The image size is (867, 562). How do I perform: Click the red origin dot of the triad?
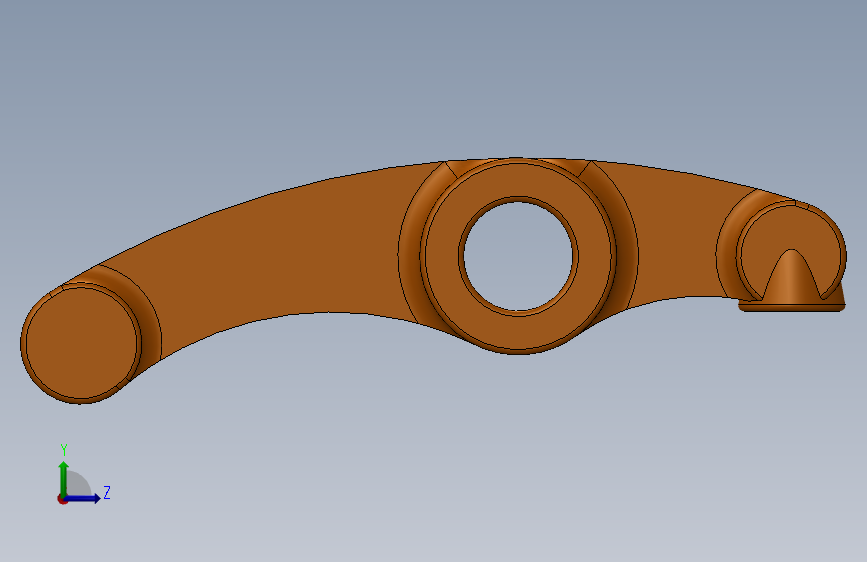click(62, 499)
